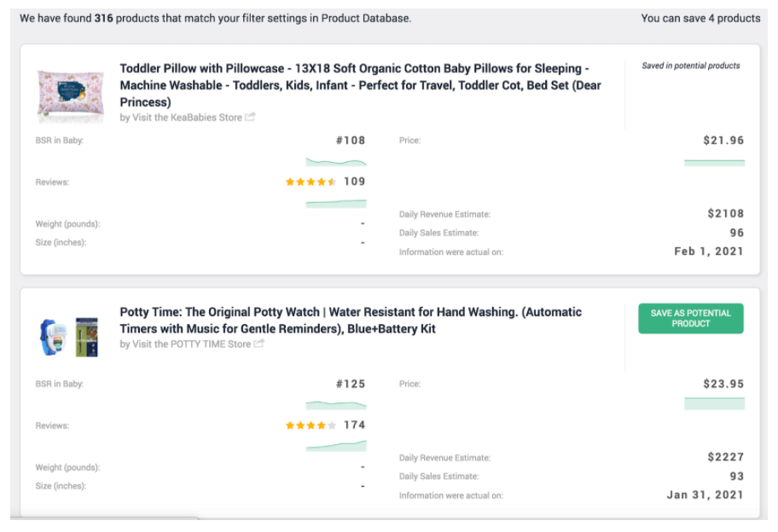Visit the KeaBabies Store link

tap(187, 118)
